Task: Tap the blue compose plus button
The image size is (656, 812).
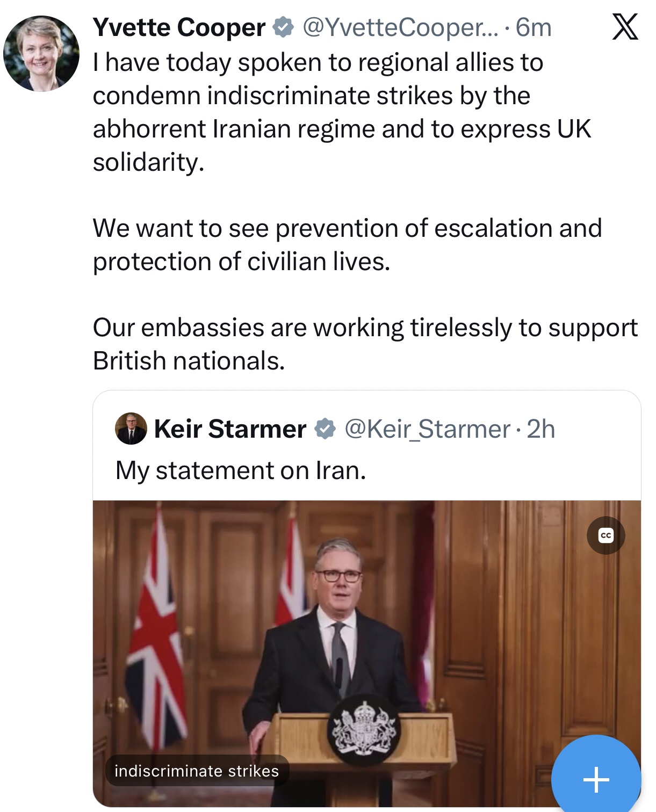Action: click(x=596, y=779)
